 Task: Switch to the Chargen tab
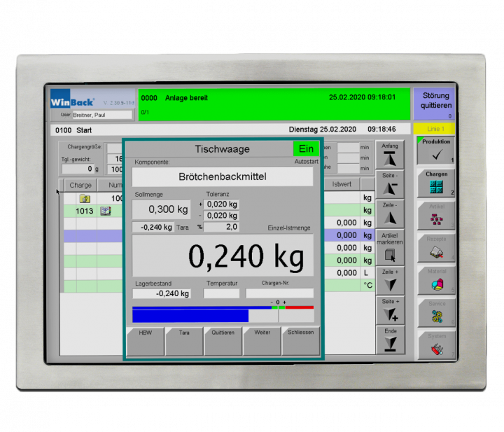[436, 183]
